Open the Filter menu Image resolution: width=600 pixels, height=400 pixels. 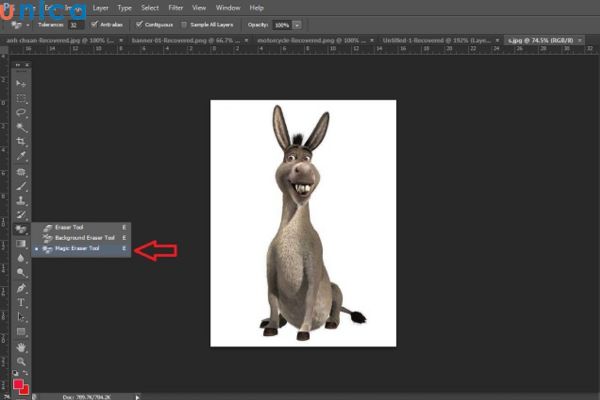pos(176,8)
